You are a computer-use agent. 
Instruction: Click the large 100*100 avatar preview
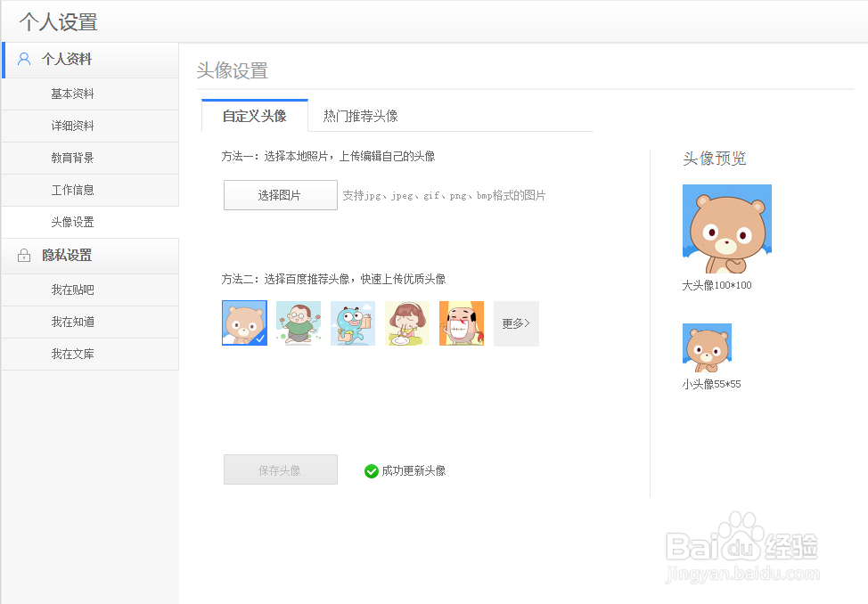pos(727,229)
